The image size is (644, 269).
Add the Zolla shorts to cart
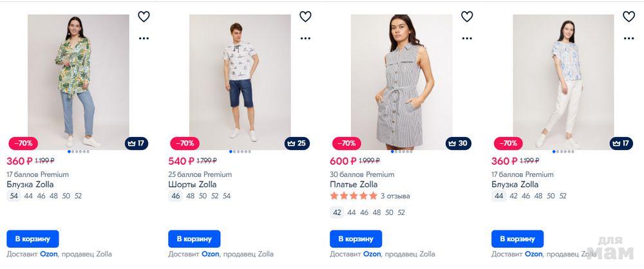(x=194, y=239)
